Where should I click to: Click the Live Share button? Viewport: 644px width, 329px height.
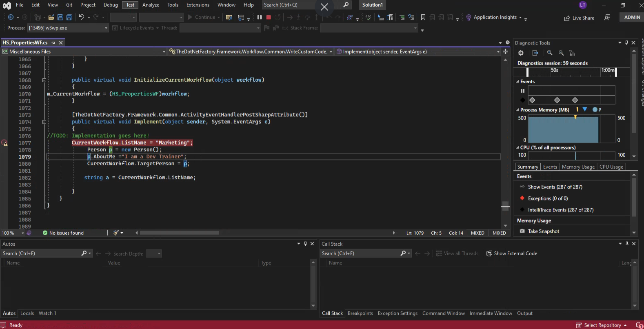[x=579, y=18]
